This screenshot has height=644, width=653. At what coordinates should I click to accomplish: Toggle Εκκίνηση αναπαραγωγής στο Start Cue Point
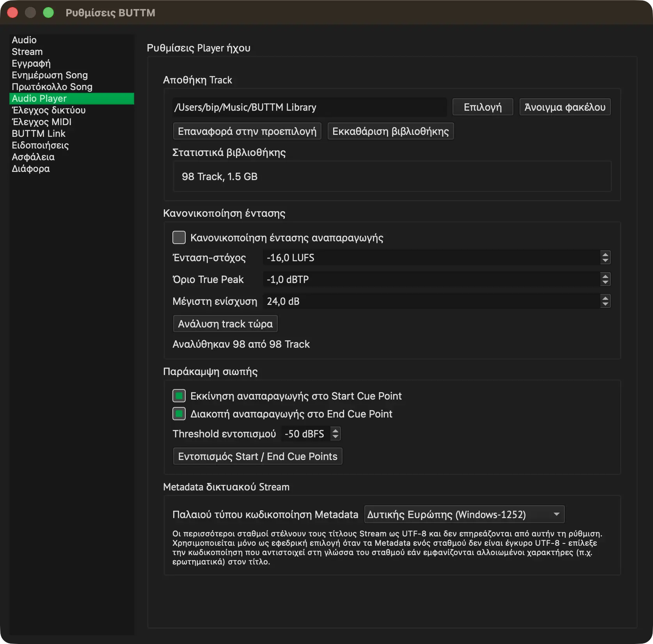[x=179, y=396]
